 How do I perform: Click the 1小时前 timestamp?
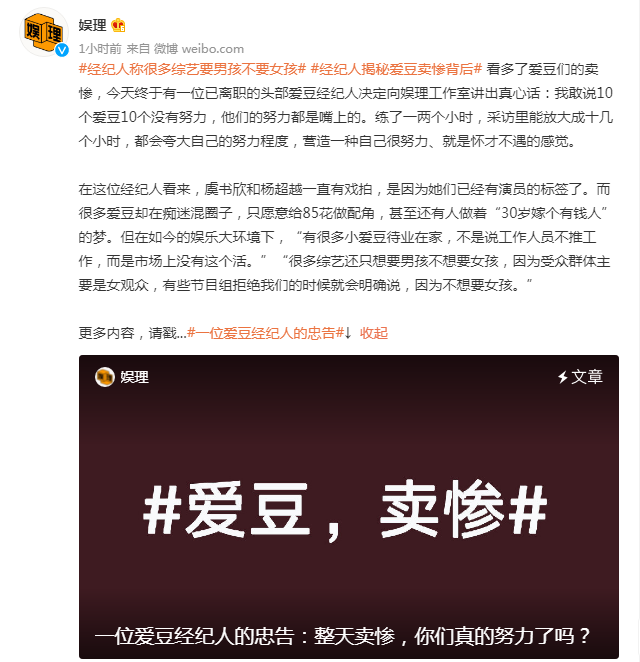click(x=100, y=49)
